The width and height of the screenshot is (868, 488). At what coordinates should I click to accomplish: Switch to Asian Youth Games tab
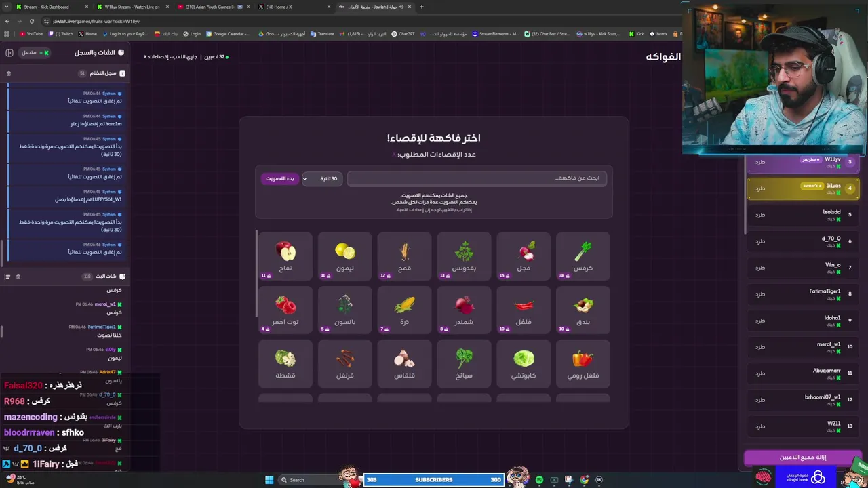(x=214, y=7)
